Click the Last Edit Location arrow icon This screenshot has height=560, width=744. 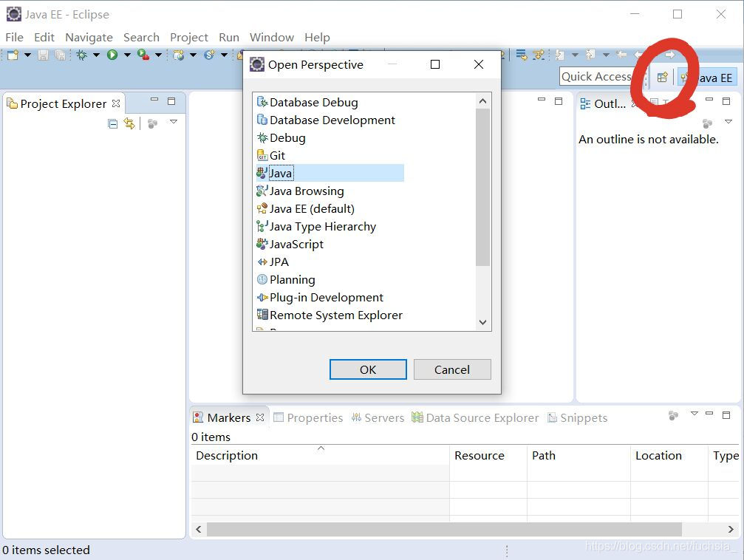[x=621, y=55]
